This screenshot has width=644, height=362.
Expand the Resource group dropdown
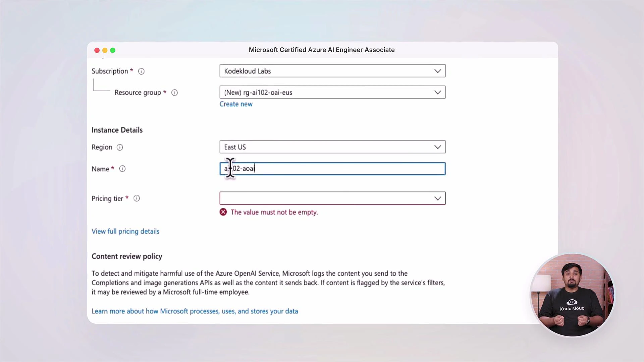pyautogui.click(x=332, y=92)
